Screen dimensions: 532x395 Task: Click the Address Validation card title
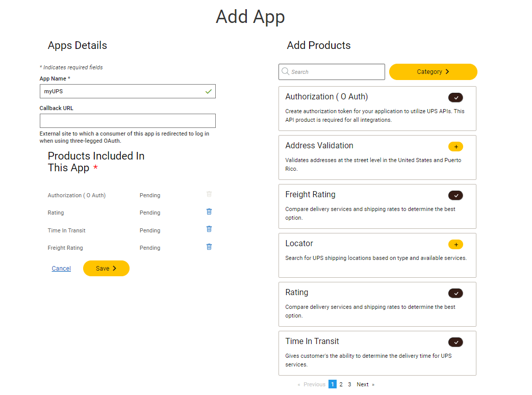point(319,145)
